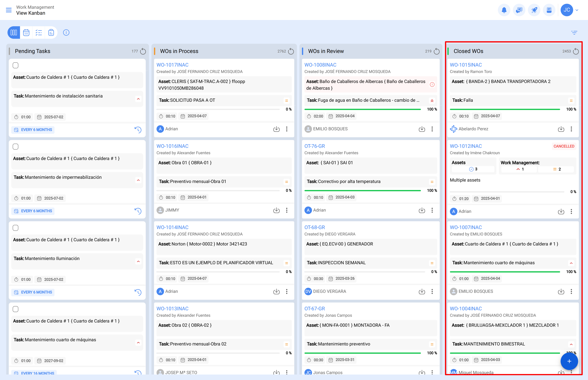Open cancelled work order WO-1012INAC
Image resolution: width=588 pixels, height=380 pixels.
click(x=466, y=146)
